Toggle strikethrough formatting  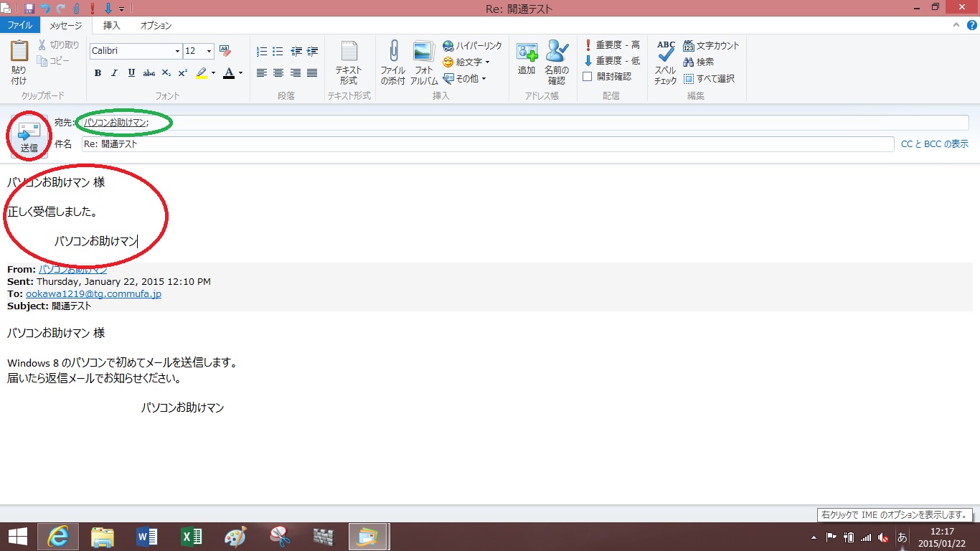[149, 72]
